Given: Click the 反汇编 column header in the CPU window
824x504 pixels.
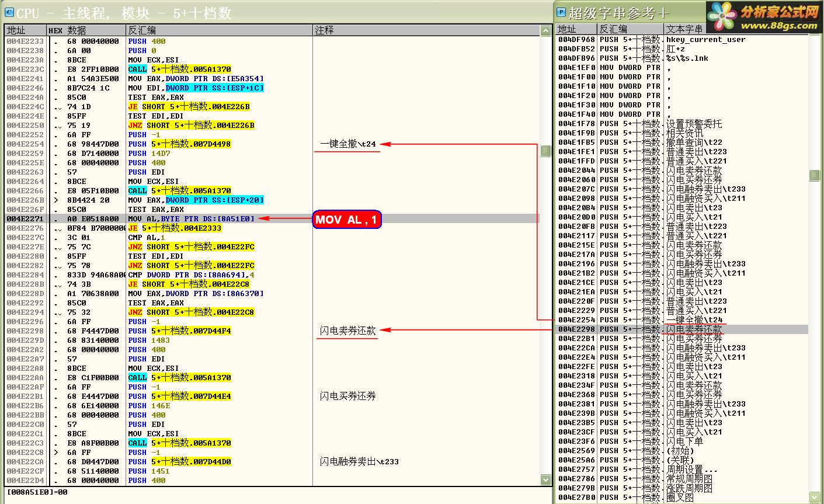Looking at the screenshot, I should pos(220,30).
